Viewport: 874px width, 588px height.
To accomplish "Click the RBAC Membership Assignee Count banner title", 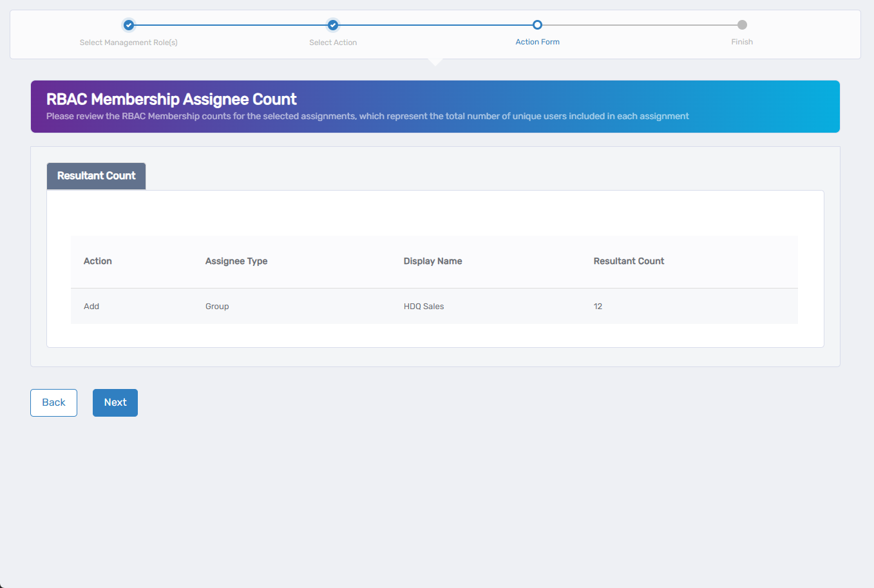I will 171,99.
